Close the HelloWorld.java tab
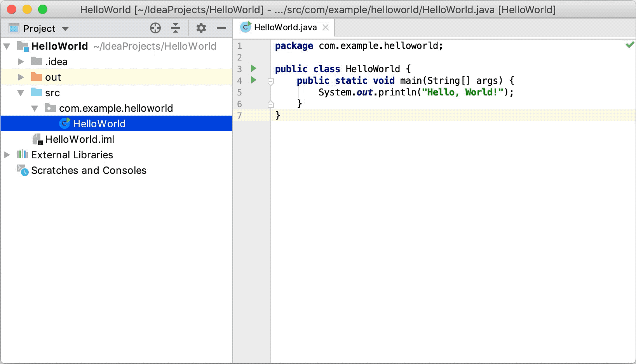 pos(326,27)
